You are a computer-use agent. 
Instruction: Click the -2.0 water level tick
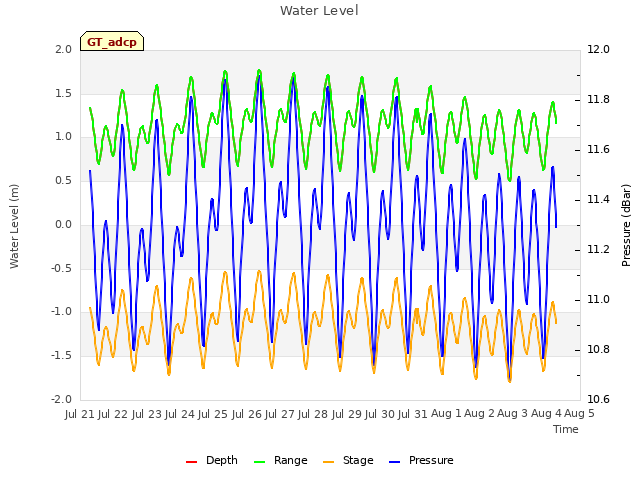tap(62, 399)
